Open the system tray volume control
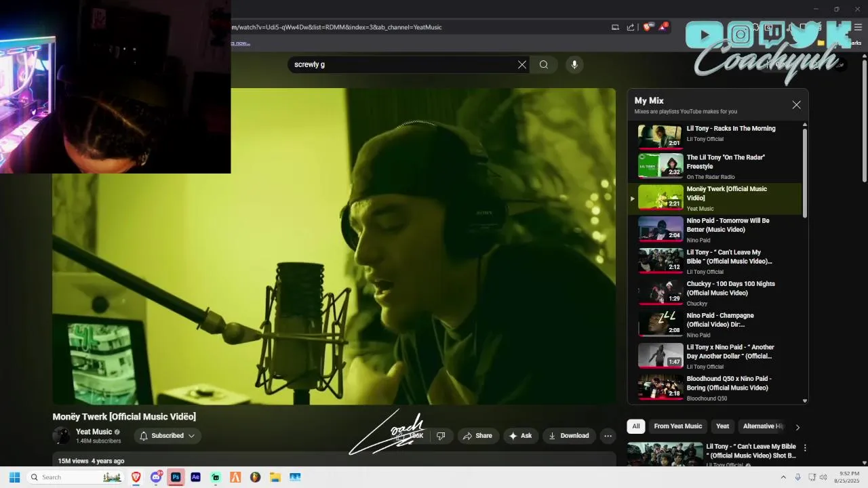The image size is (868, 488). click(x=823, y=477)
